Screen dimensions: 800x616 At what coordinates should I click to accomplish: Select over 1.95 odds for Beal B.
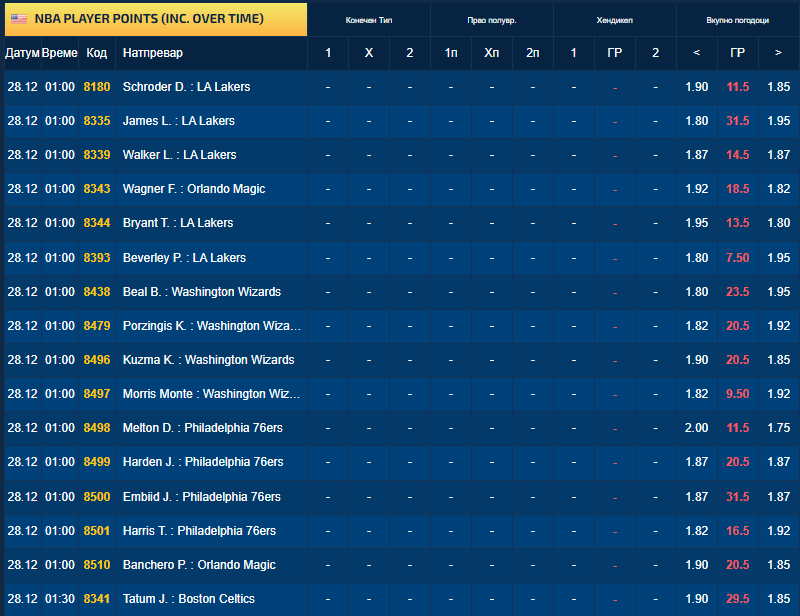coord(779,292)
